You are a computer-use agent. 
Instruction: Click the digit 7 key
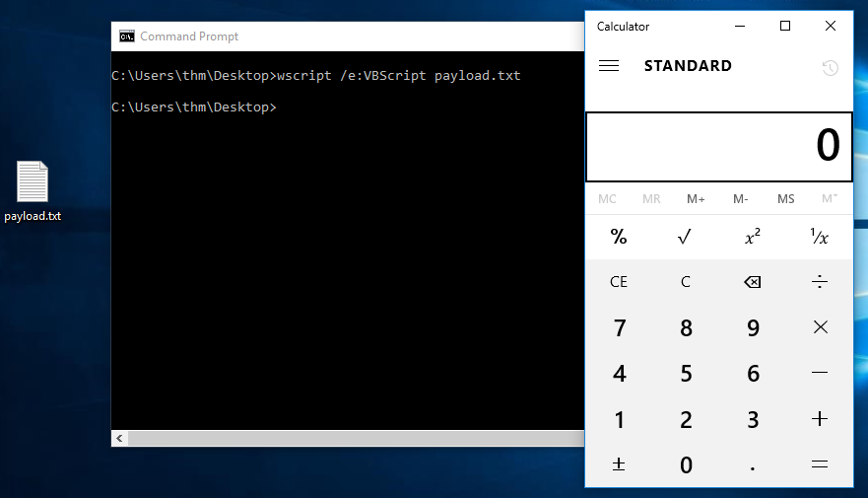point(619,327)
